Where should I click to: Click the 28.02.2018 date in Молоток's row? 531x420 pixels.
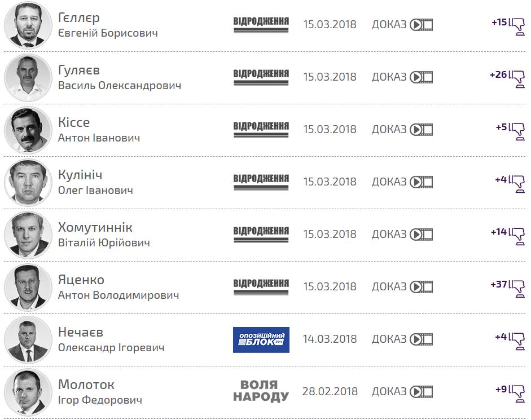[x=330, y=390]
